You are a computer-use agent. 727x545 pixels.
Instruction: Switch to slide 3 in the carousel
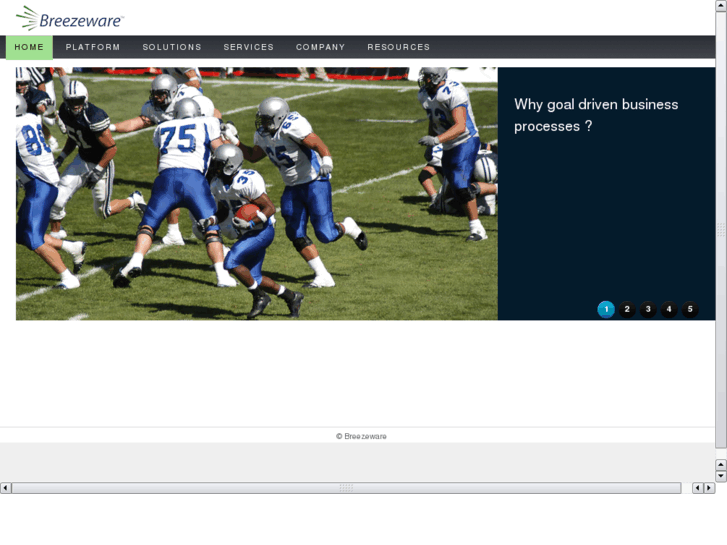648,309
